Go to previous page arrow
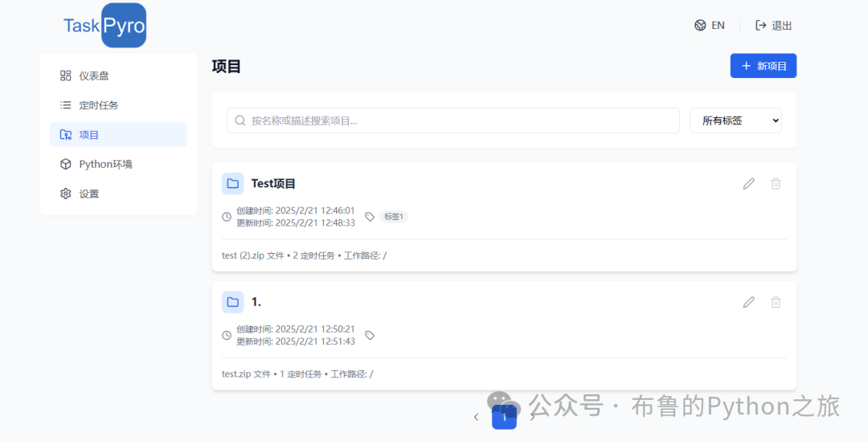The image size is (868, 441). tap(476, 417)
